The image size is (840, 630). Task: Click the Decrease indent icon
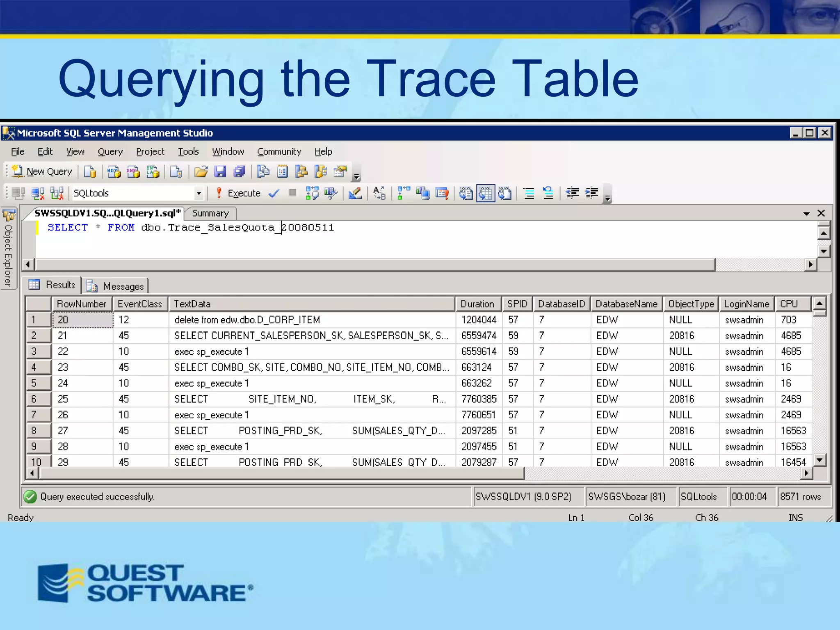572,193
